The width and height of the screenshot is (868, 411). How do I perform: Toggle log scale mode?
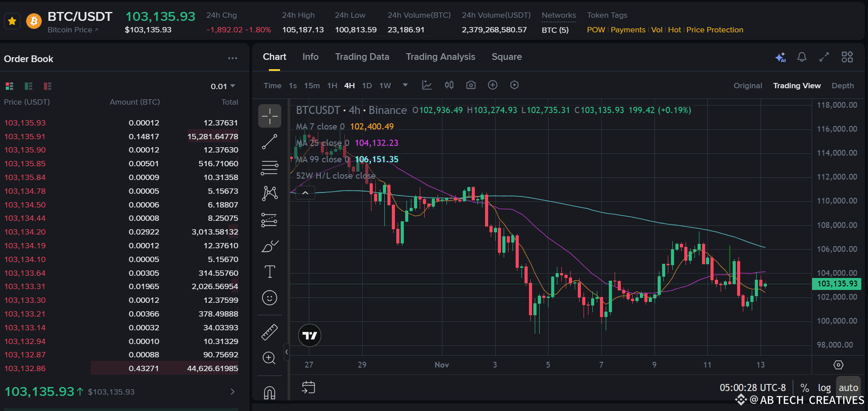point(824,388)
